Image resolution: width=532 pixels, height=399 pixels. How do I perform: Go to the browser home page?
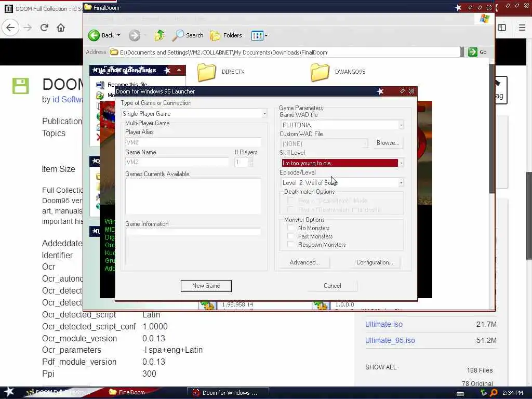click(x=61, y=28)
